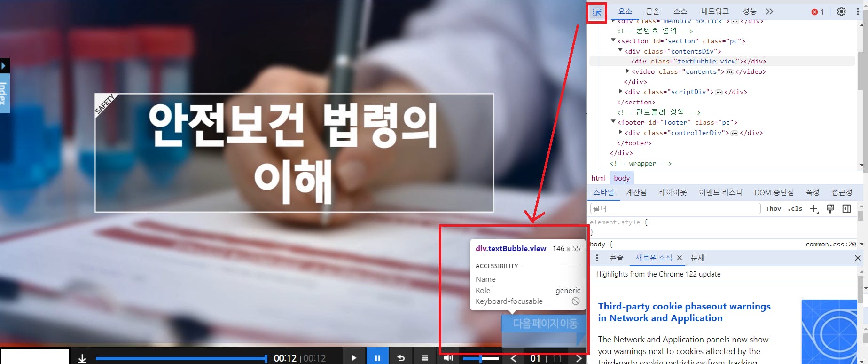Play the lecture video
Image resolution: width=868 pixels, height=364 pixels.
pos(354,358)
